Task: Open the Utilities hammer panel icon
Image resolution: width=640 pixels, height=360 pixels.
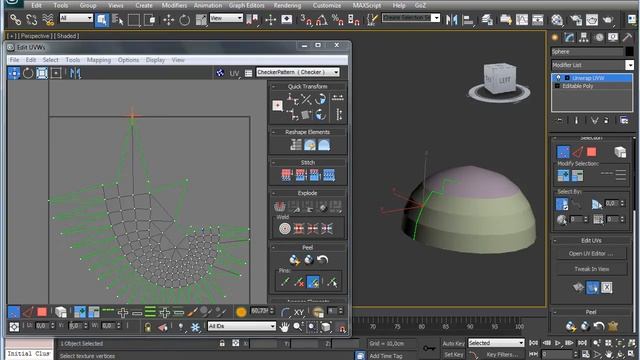Action: pos(627,38)
